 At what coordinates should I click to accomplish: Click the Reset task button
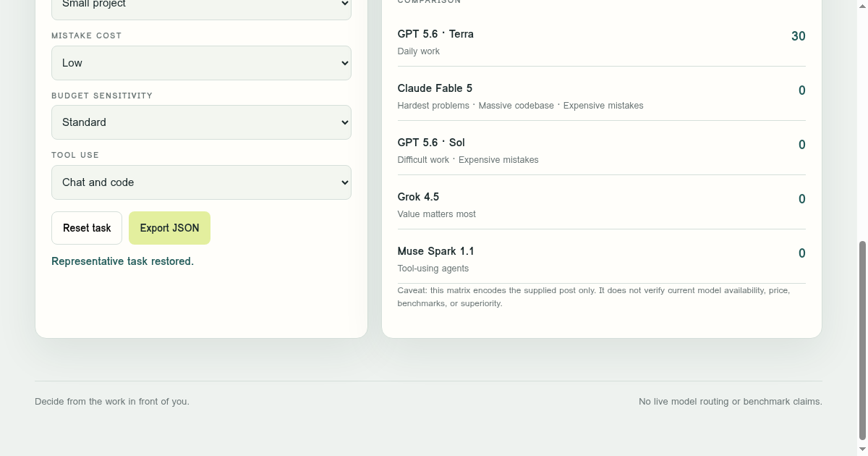87,228
